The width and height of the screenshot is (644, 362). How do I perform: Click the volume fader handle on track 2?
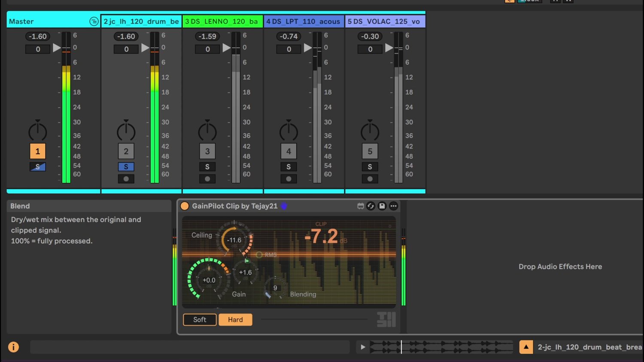tap(145, 48)
